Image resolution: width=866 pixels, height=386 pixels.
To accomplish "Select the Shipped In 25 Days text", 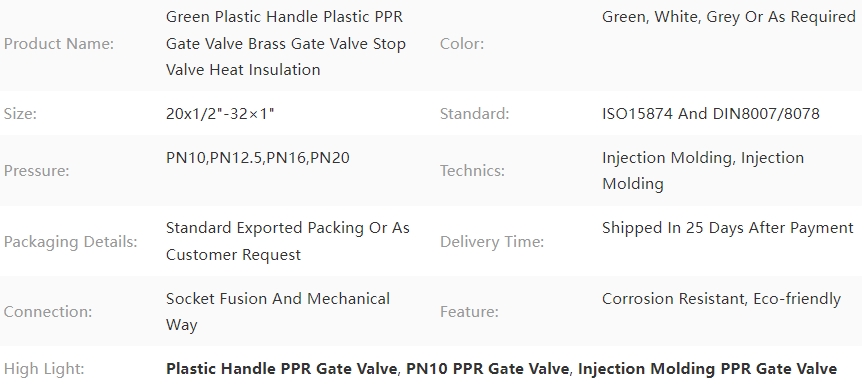I will [728, 228].
